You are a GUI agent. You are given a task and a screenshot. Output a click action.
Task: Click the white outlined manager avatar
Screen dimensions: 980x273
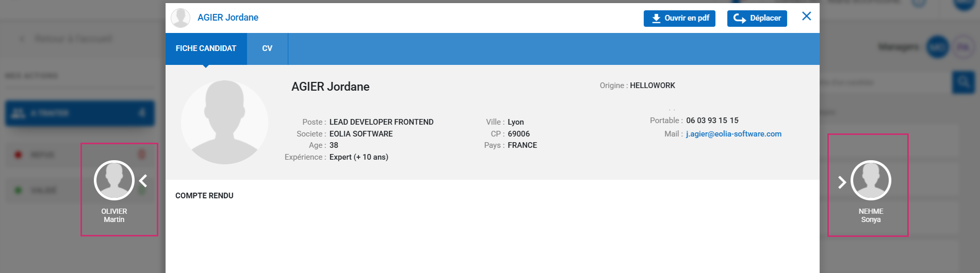pos(962,47)
